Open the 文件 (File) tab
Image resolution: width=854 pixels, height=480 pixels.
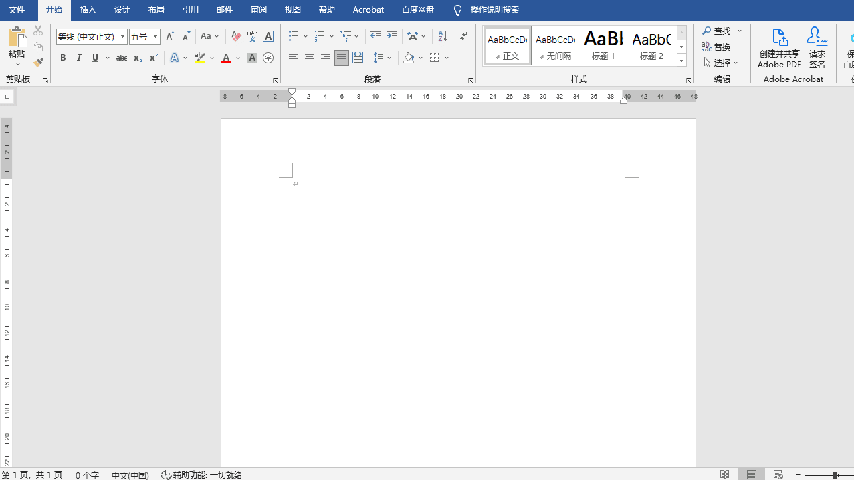pos(17,9)
